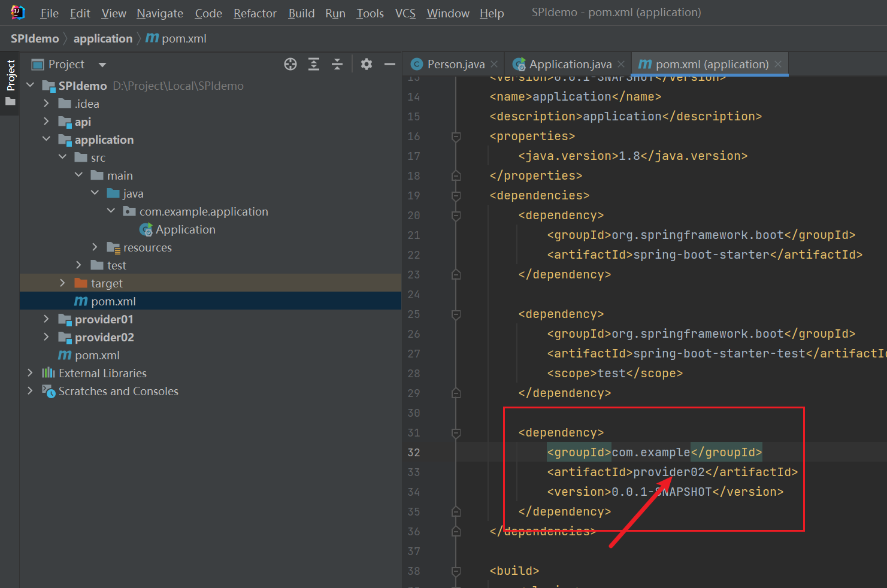This screenshot has width=887, height=588.
Task: Click the Locate/Select Opened File target icon
Action: [290, 64]
